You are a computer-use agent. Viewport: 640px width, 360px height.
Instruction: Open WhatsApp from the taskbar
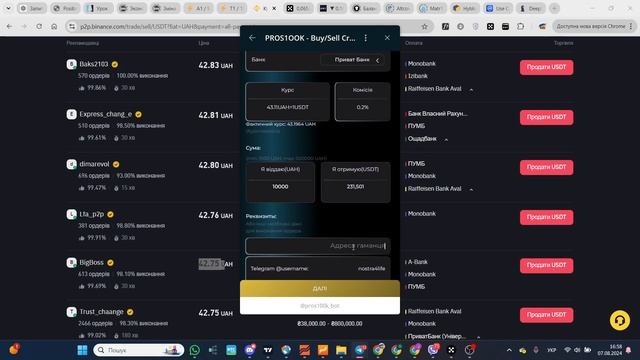(195, 350)
